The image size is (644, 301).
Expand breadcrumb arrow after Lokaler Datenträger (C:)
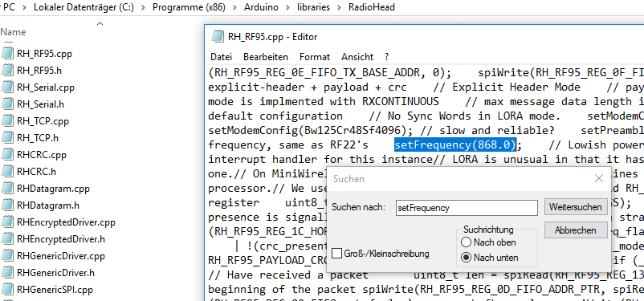pos(143,7)
